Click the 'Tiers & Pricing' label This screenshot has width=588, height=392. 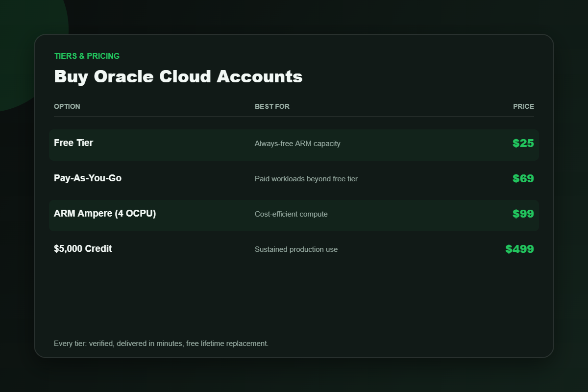coord(87,56)
